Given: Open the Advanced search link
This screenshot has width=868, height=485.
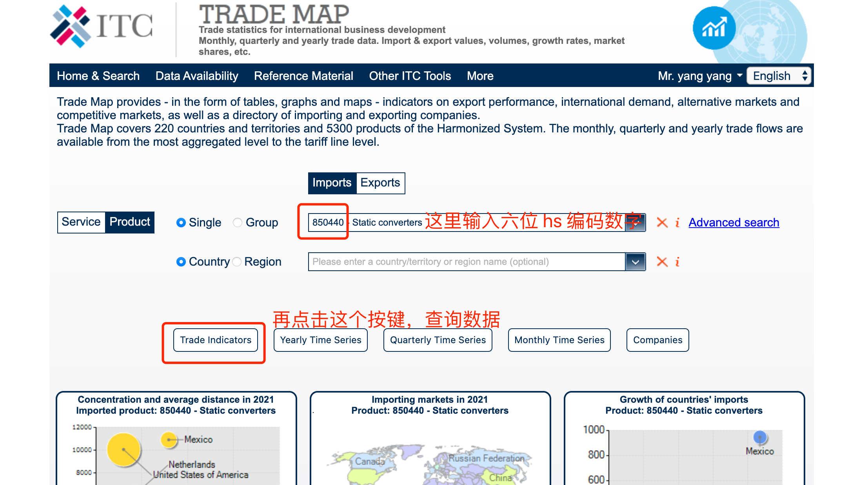Looking at the screenshot, I should [734, 223].
